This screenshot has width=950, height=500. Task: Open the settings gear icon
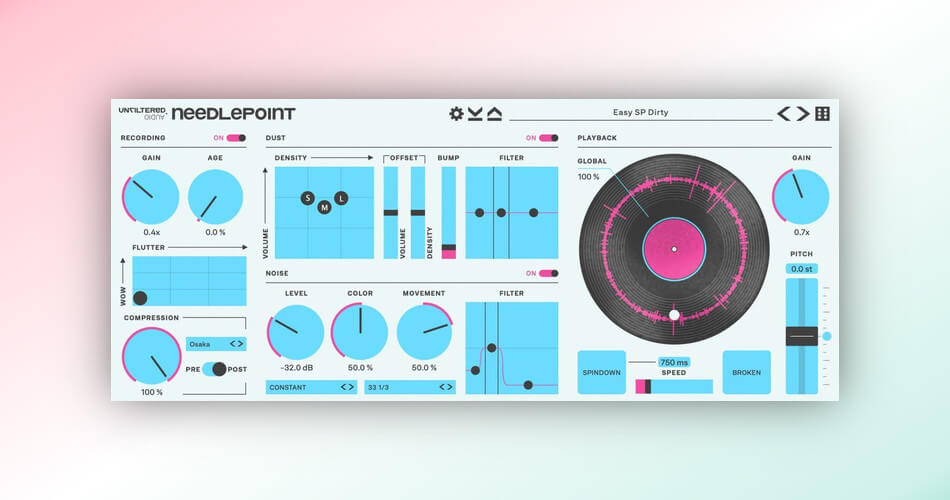tap(456, 113)
